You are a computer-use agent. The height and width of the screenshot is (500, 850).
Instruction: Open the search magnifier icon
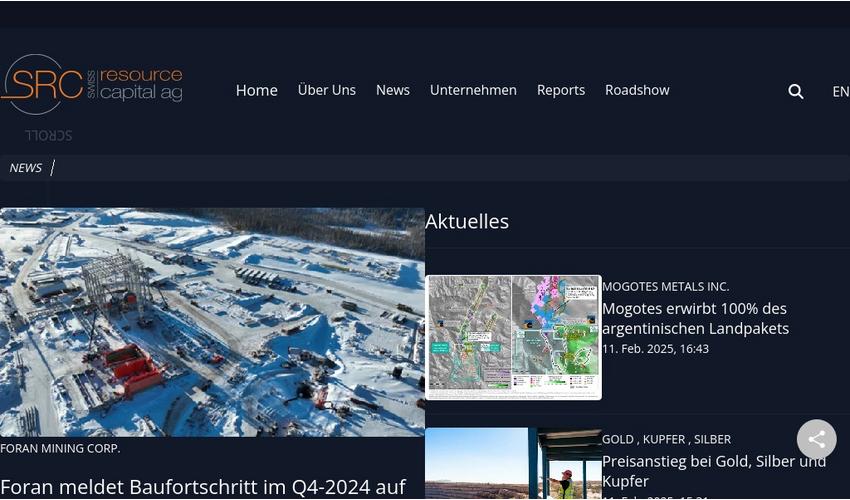(x=795, y=91)
